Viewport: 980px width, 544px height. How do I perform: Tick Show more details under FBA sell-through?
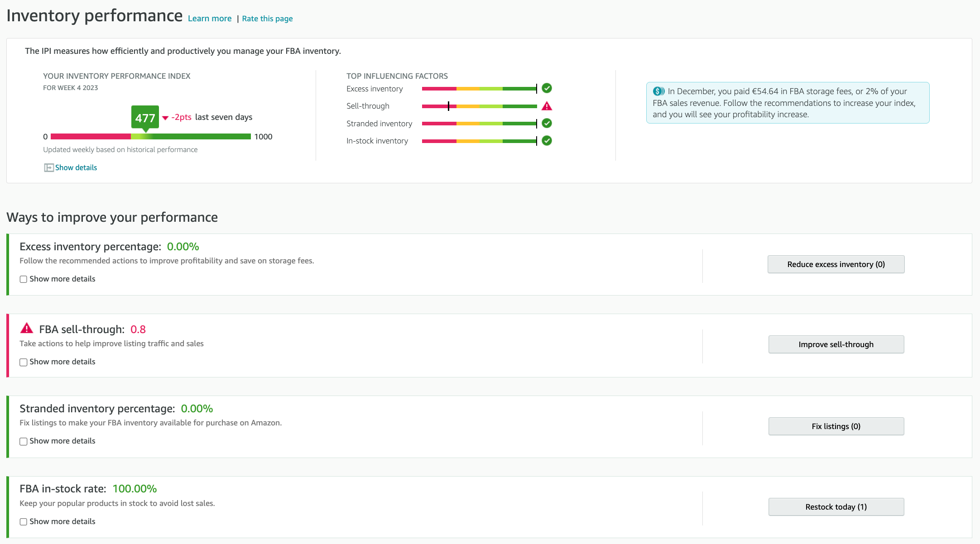click(24, 362)
